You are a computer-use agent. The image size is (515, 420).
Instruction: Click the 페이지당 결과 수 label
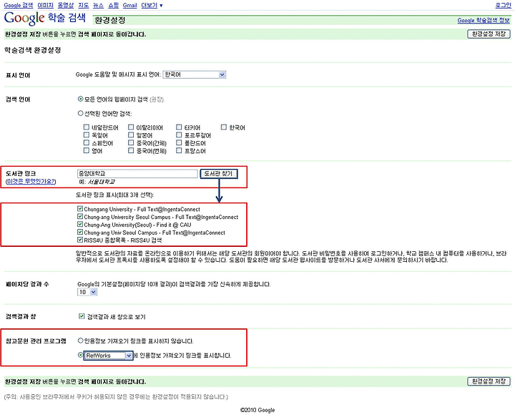point(27,284)
